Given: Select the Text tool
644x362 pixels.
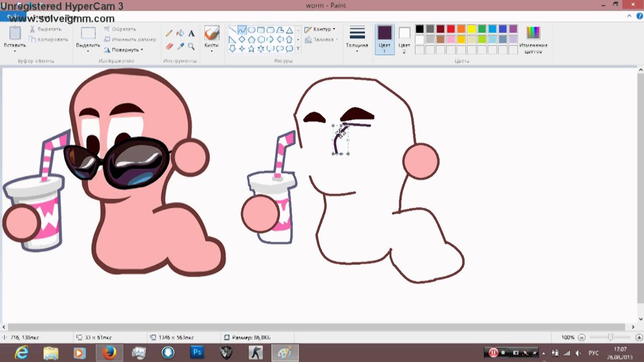Looking at the screenshot, I should (191, 34).
